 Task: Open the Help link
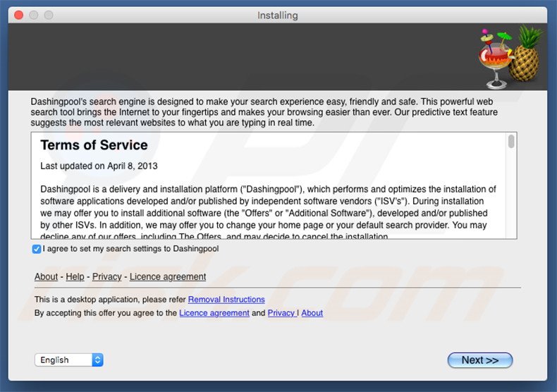tap(75, 276)
